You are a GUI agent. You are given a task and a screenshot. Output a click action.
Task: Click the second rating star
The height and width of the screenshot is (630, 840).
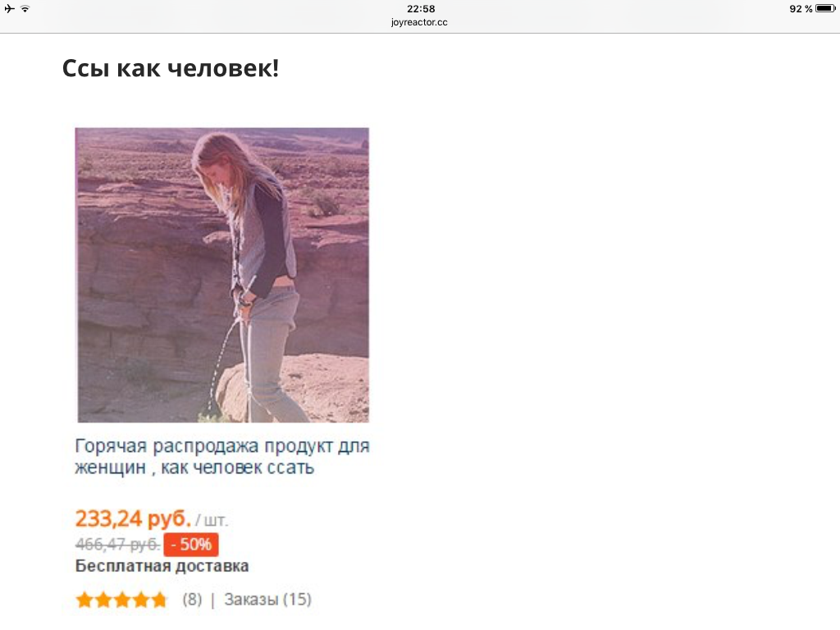103,600
